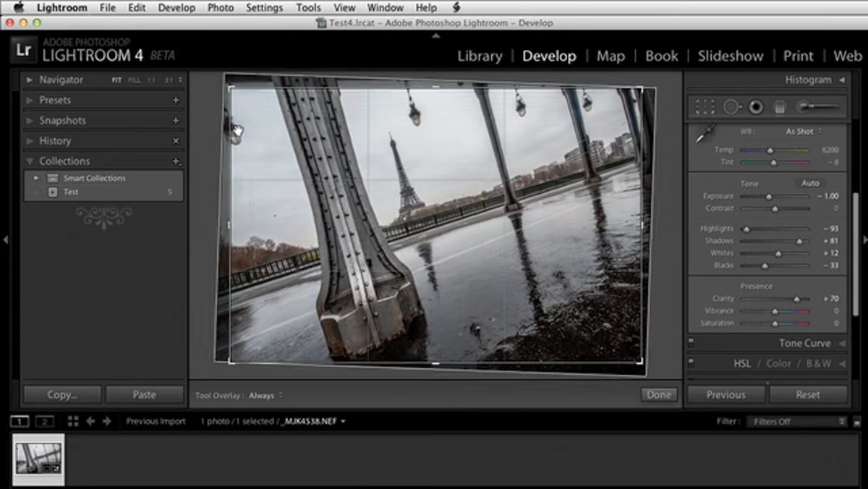Viewport: 868px width, 489px height.
Task: Set Navigator zoom to 1:1
Action: (151, 80)
